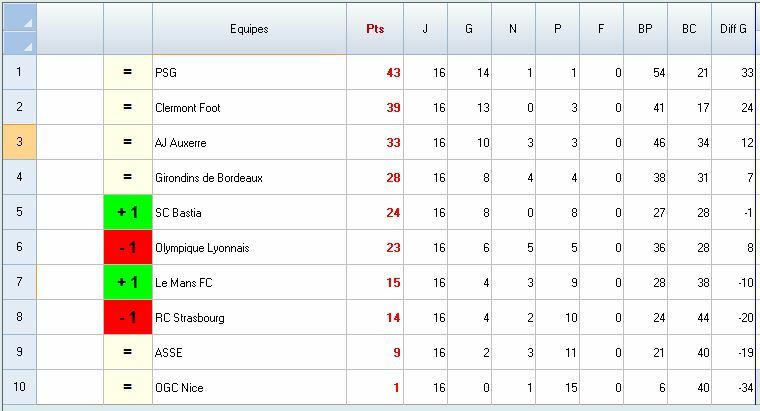This screenshot has height=411, width=760.
Task: Click the equals indicator next to OGC Nice
Action: [128, 388]
